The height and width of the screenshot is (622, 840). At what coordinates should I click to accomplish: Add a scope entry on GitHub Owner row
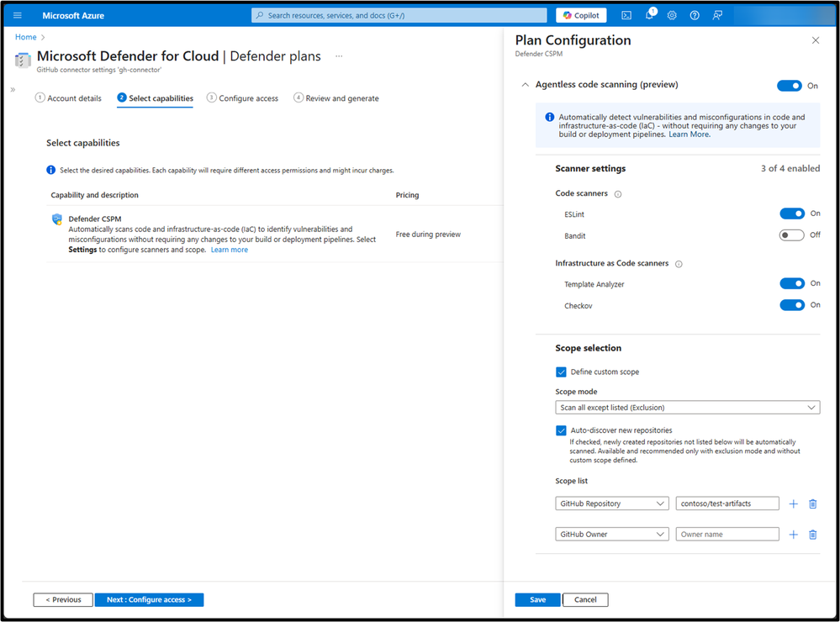pos(794,534)
